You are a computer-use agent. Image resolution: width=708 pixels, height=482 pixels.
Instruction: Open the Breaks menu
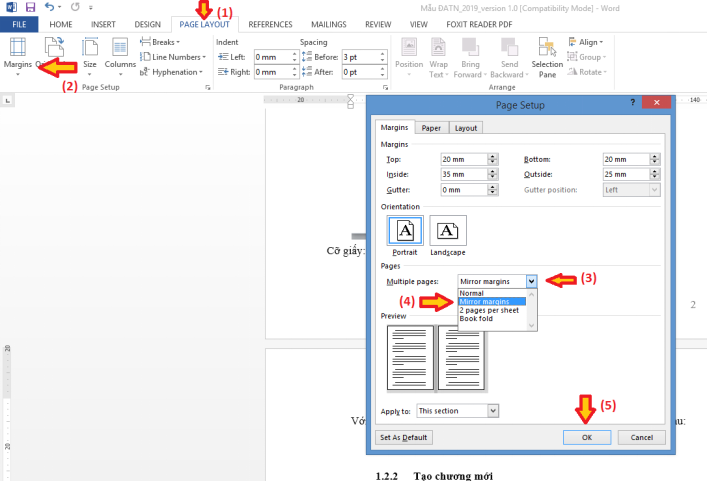point(160,42)
